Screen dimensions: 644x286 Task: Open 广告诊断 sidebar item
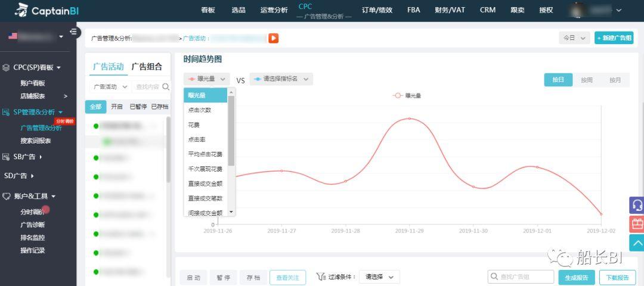(32, 225)
